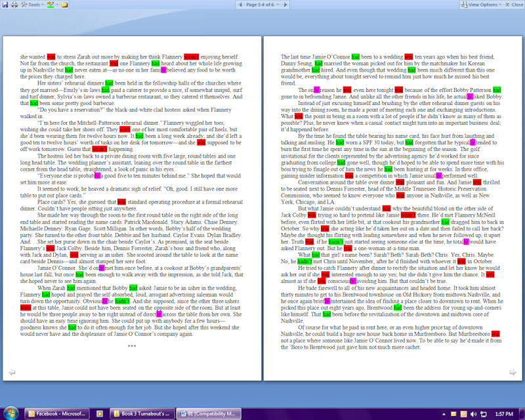Click the left page-turn arrow at page bottom
The height and width of the screenshot is (420, 525).
11,373
